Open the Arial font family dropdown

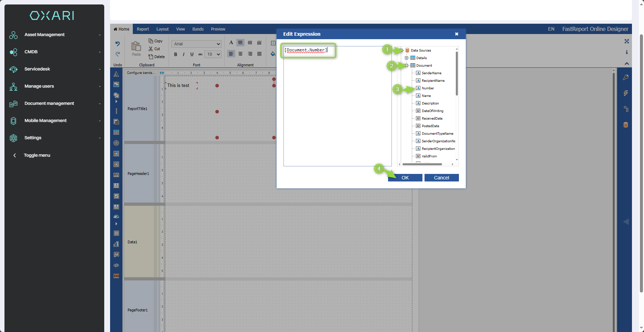pos(196,44)
